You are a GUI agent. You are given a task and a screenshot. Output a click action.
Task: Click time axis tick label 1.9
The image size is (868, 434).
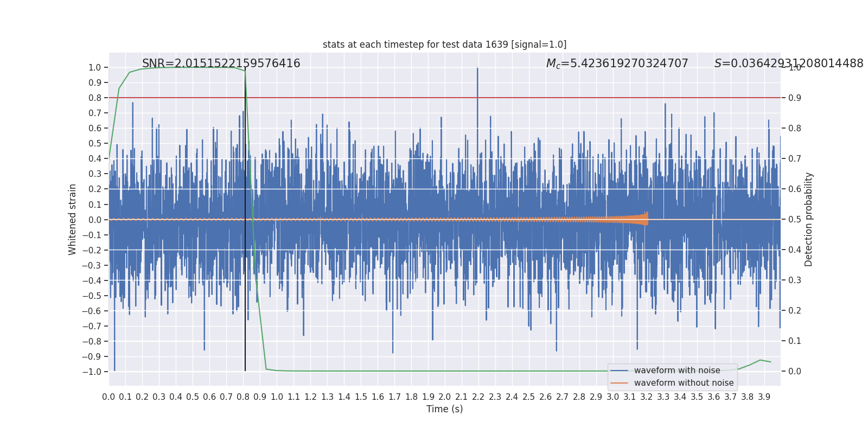[428, 397]
